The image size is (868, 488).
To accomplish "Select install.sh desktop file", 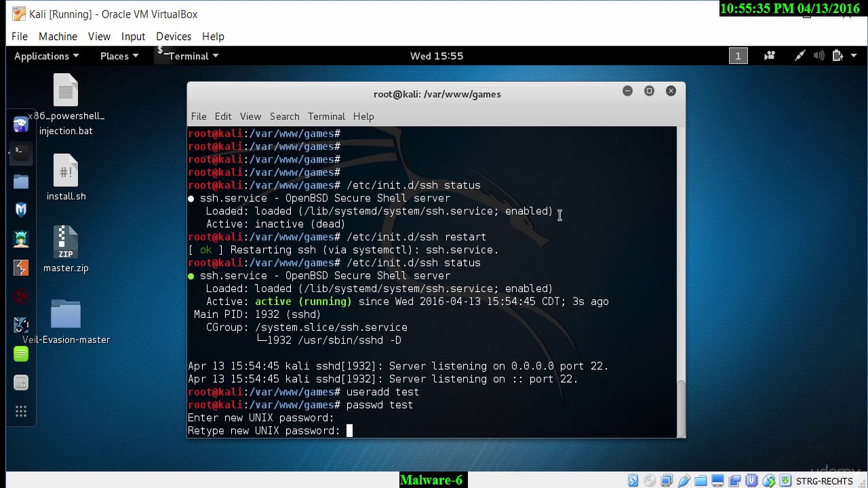I will point(66,178).
